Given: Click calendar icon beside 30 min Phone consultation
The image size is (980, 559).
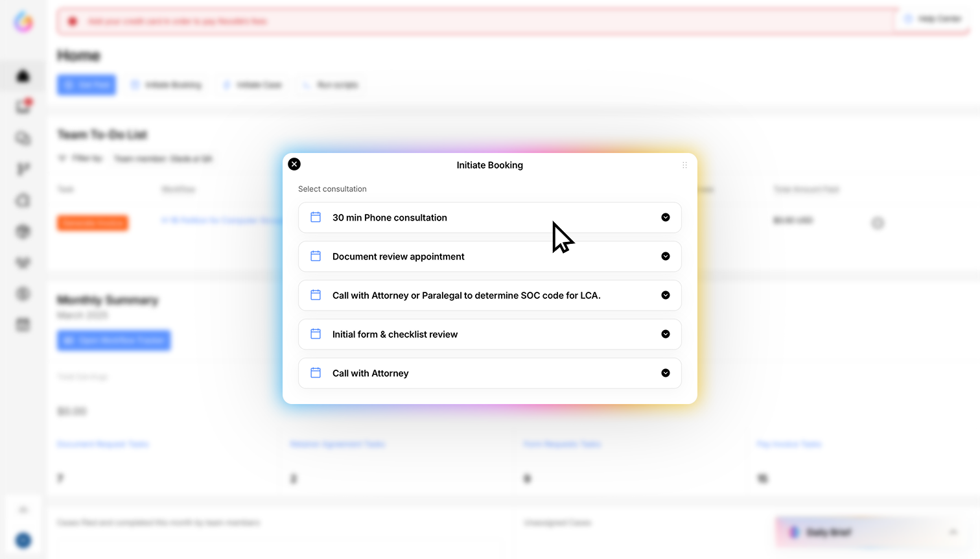Looking at the screenshot, I should point(316,217).
